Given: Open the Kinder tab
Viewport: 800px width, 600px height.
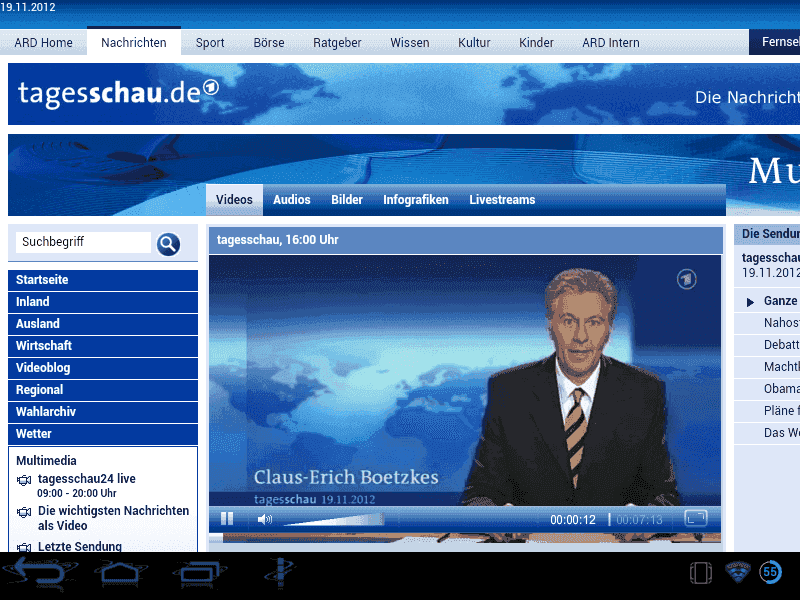Looking at the screenshot, I should click(536, 42).
